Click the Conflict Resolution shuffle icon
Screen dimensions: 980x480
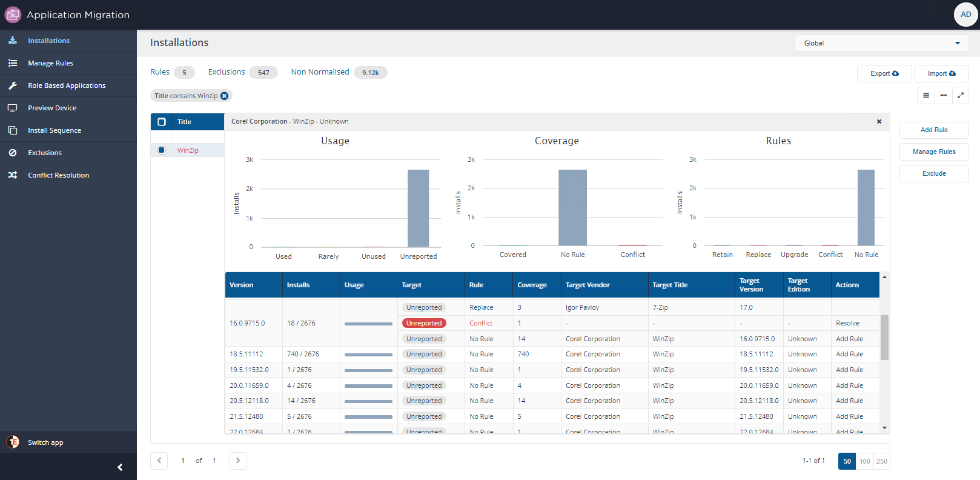click(13, 175)
